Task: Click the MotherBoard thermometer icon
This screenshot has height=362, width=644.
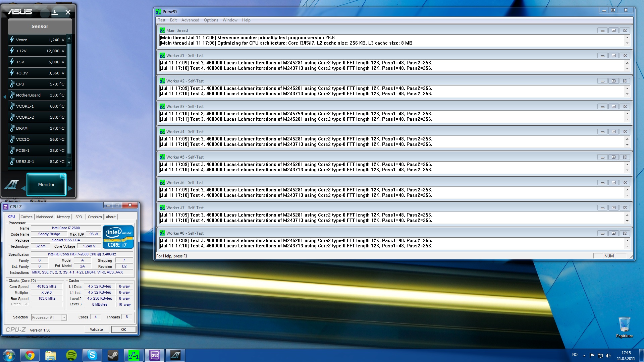Action: point(12,95)
